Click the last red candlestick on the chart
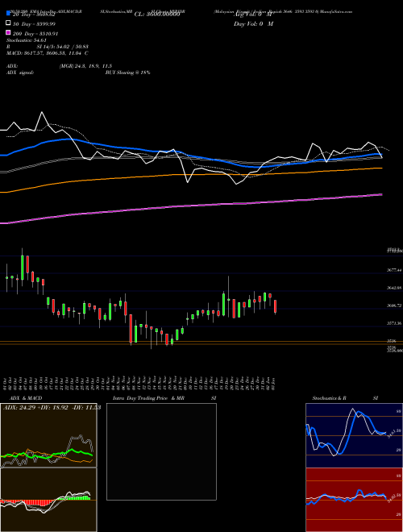403x532 pixels. tap(276, 306)
